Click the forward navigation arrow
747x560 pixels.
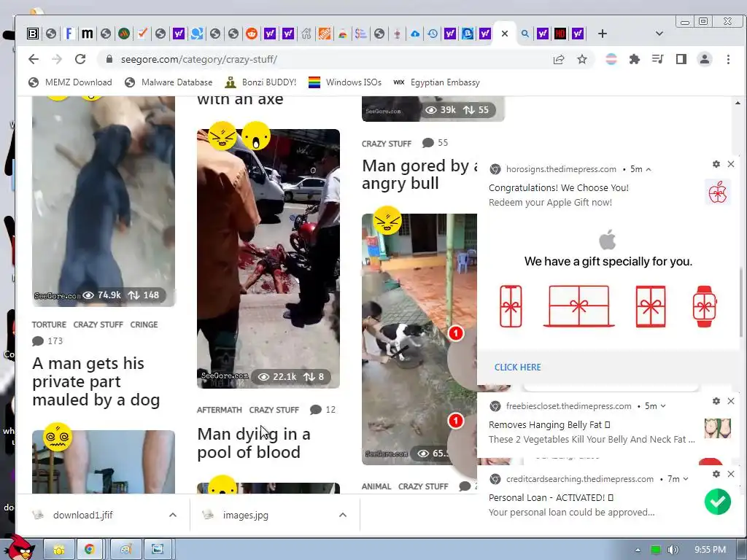57,59
